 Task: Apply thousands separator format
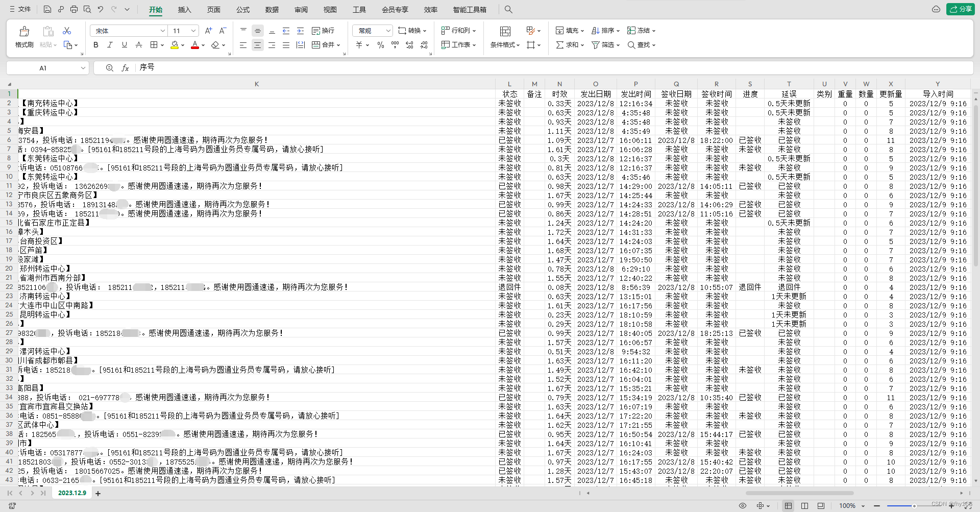coord(395,45)
